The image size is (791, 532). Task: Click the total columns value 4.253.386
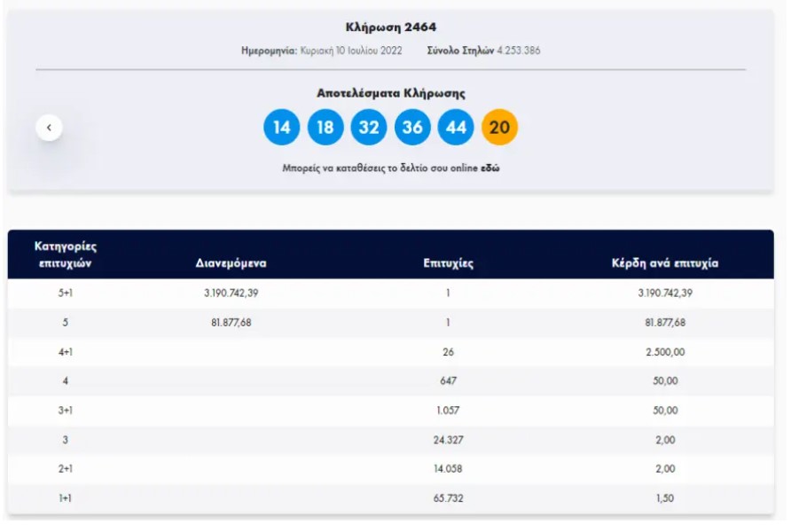click(x=519, y=51)
